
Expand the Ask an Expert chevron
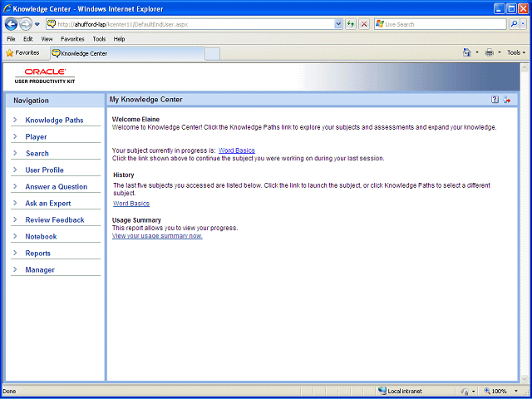15,203
